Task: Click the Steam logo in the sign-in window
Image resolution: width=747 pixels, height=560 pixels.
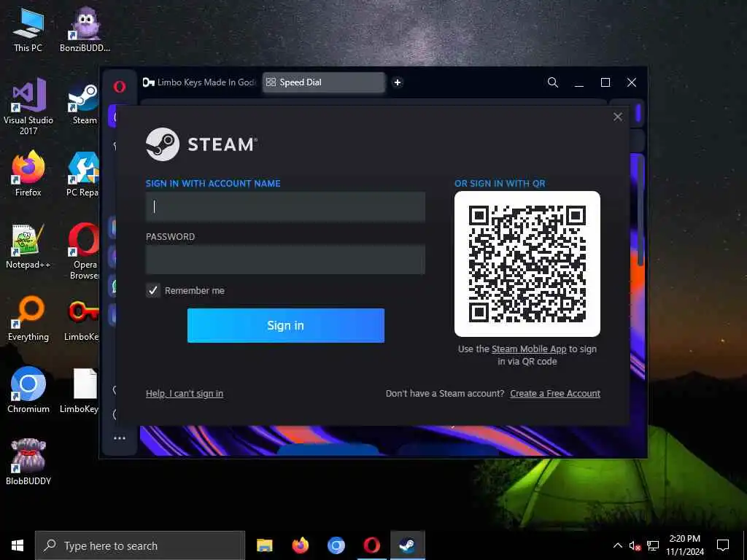Action: (x=202, y=144)
